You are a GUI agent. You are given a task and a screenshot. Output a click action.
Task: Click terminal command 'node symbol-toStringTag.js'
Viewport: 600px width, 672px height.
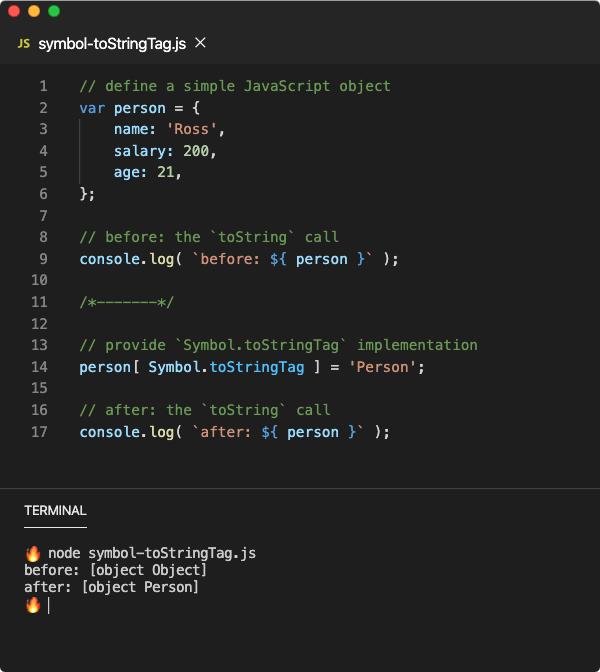coord(152,553)
